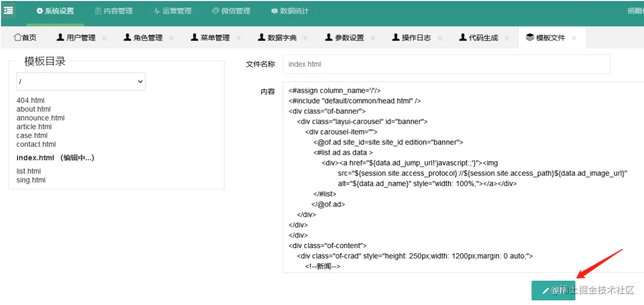
Task: Switch to the 用户管理 tab
Action: click(x=76, y=38)
